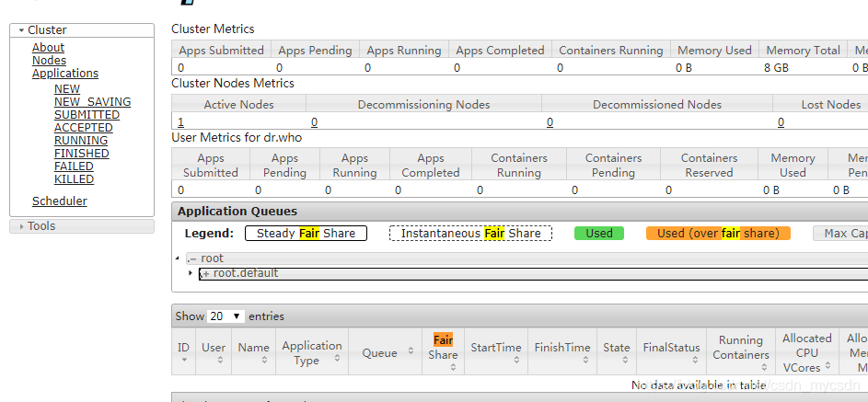Screen dimensions: 868x402
Task: Filter applications by NEW state
Action: 67,89
